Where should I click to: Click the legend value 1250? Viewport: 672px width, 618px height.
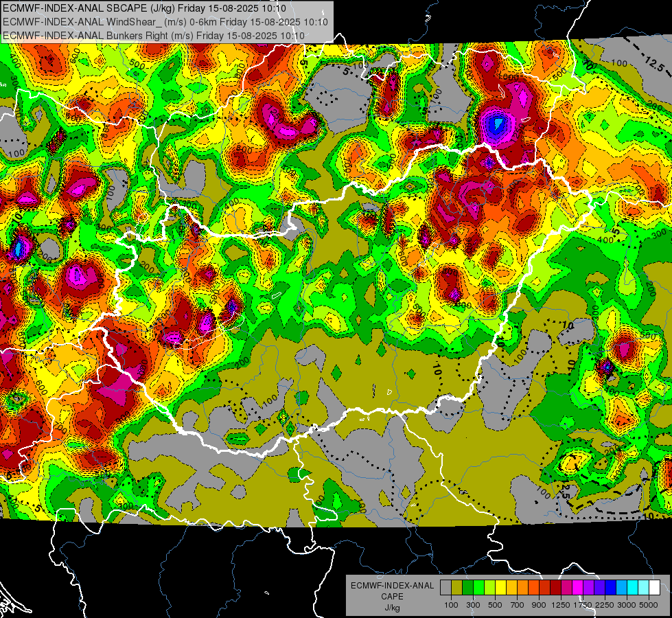coord(561,605)
